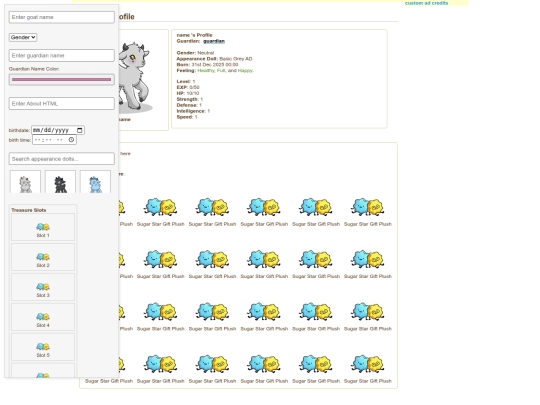The height and width of the screenshot is (405, 540).
Task: Open the birth time clock icon
Action: (x=71, y=140)
